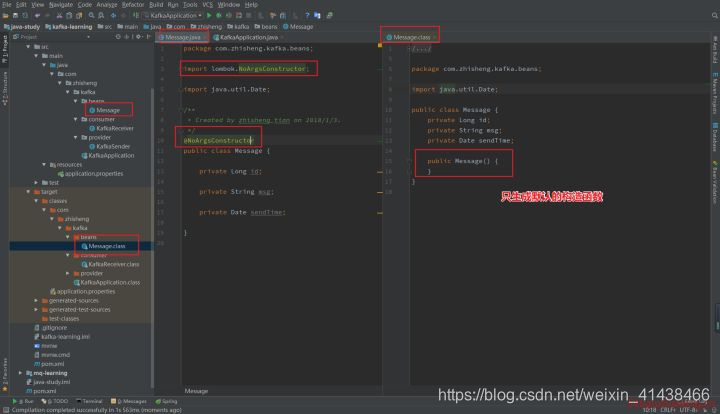This screenshot has height=414, width=720.
Task: Click the Save All icon in toolbar
Action: point(15,16)
